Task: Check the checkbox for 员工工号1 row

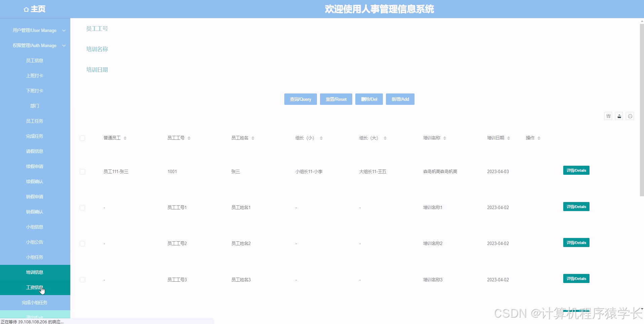Action: tap(82, 207)
